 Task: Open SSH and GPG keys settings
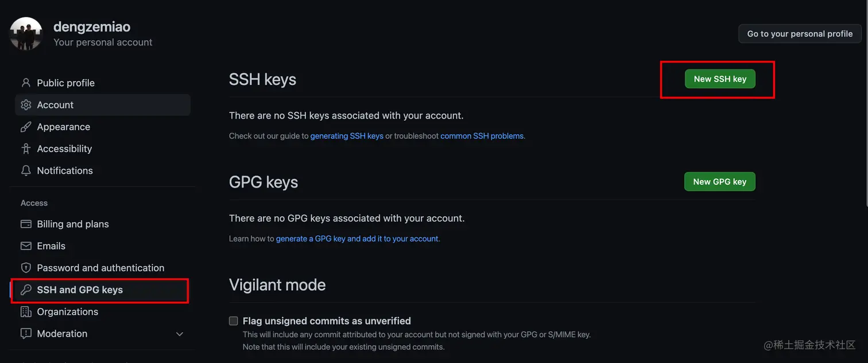click(x=80, y=290)
